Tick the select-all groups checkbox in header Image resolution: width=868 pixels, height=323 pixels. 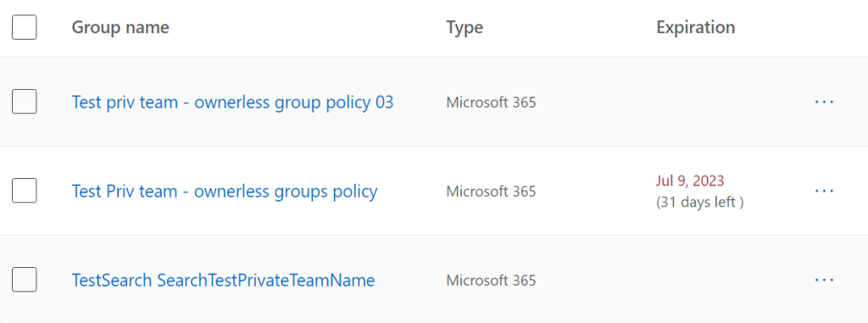(25, 27)
